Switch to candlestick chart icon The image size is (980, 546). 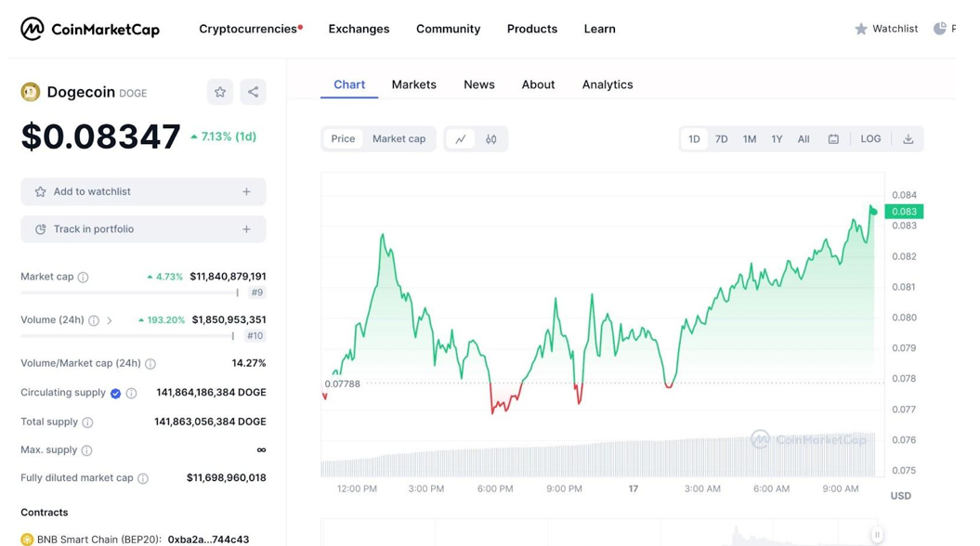click(491, 138)
